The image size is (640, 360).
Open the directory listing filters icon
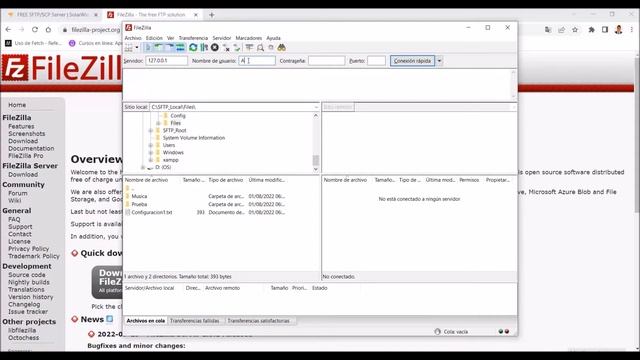coord(249,48)
